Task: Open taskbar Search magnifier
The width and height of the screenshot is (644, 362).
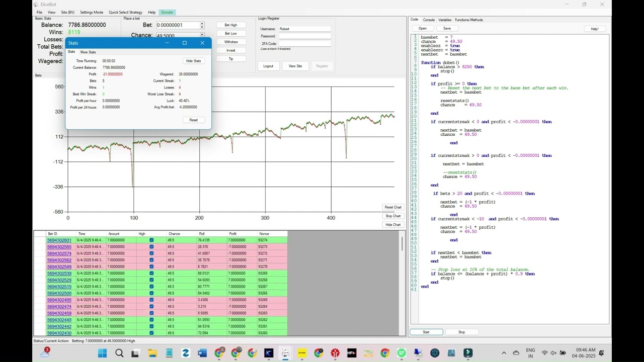Action: click(119, 353)
